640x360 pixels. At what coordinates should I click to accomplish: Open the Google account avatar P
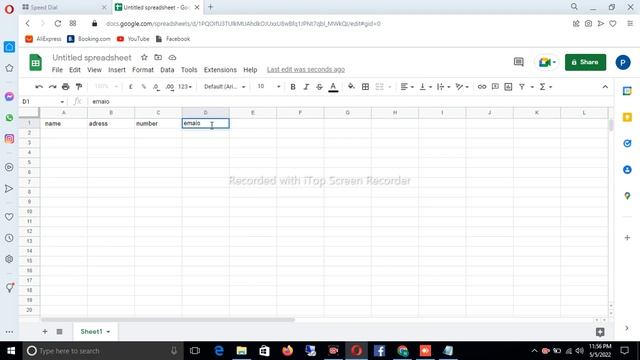pyautogui.click(x=623, y=62)
